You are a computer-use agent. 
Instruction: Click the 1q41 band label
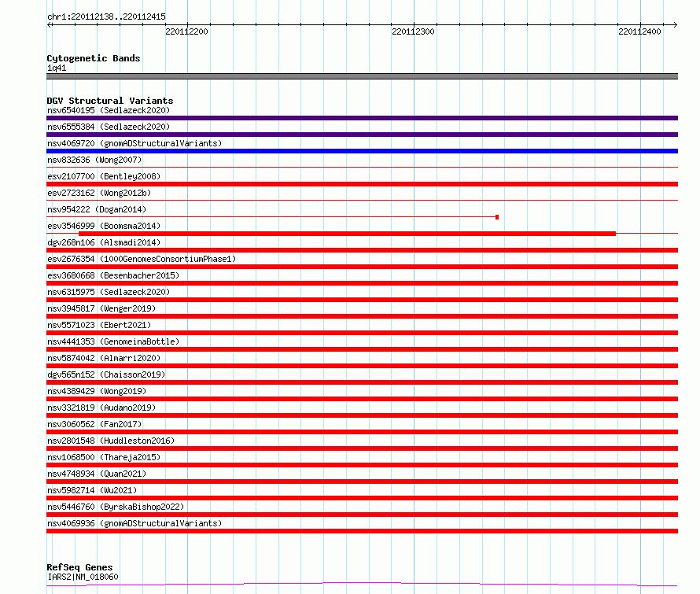(x=57, y=68)
